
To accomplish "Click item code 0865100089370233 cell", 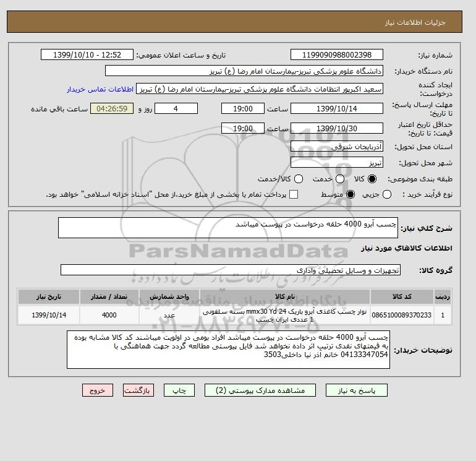I will 402,315.
